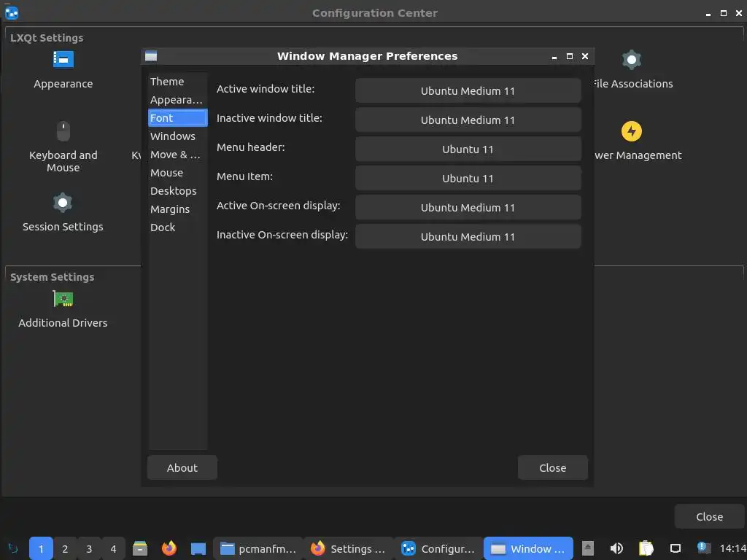The height and width of the screenshot is (560, 747).
Task: Select Margins in preferences sidebar
Action: [178, 209]
